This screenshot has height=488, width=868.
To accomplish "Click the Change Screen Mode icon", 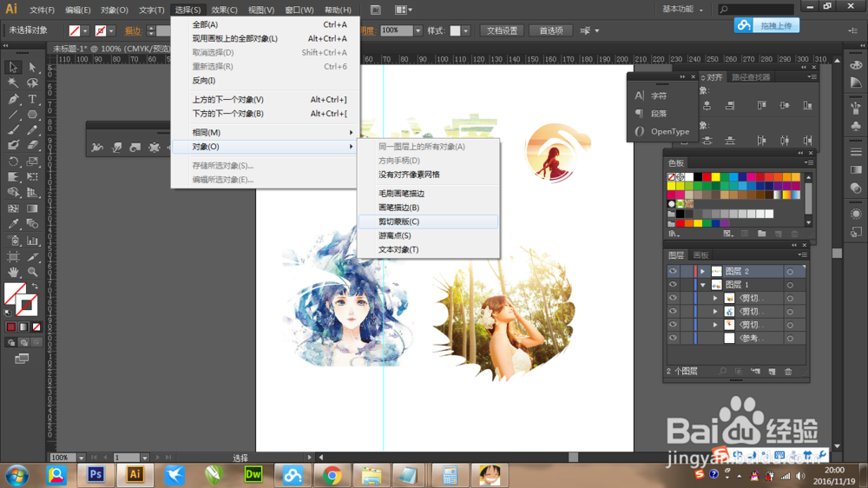I will pyautogui.click(x=22, y=359).
